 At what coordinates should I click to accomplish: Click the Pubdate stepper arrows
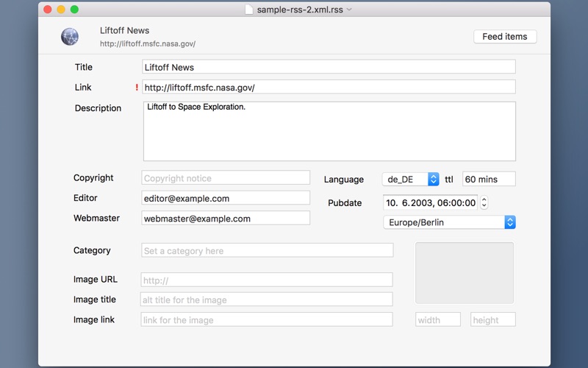click(x=484, y=203)
